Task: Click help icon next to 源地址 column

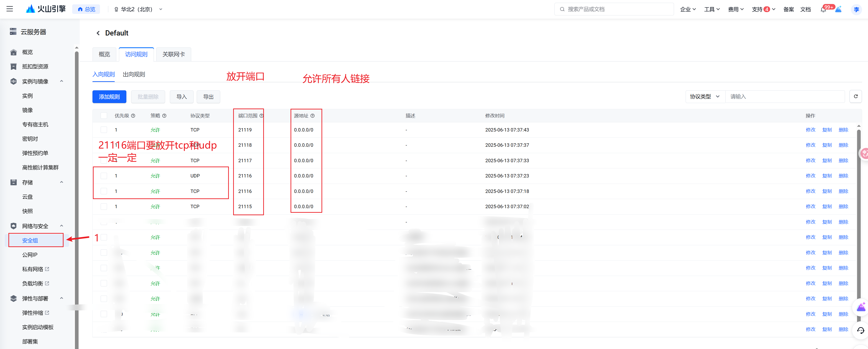Action: (312, 116)
